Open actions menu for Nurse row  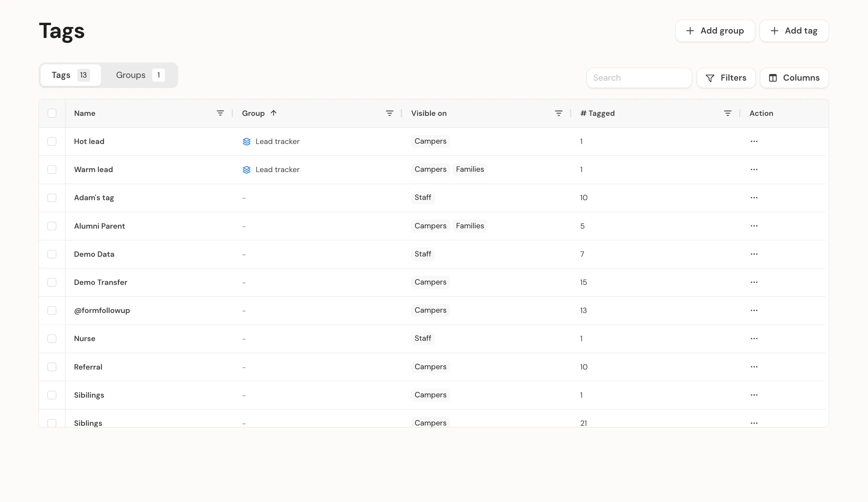(753, 339)
